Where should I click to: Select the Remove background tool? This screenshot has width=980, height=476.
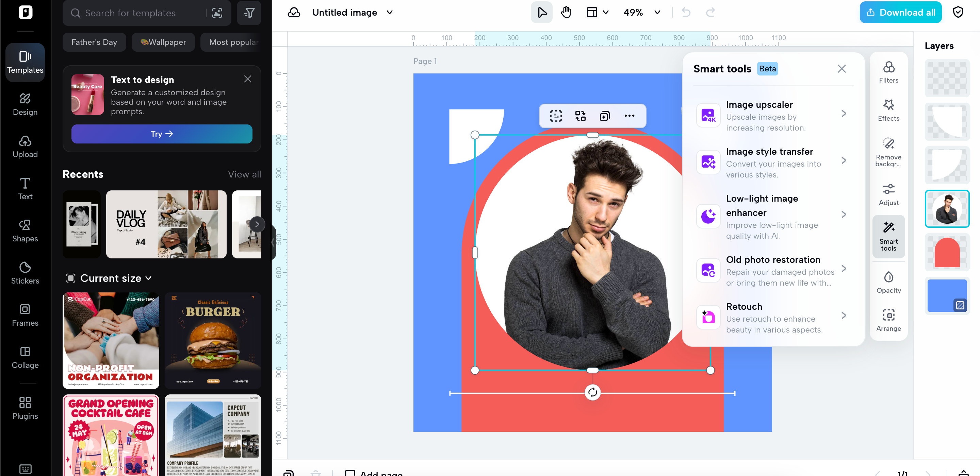point(888,152)
